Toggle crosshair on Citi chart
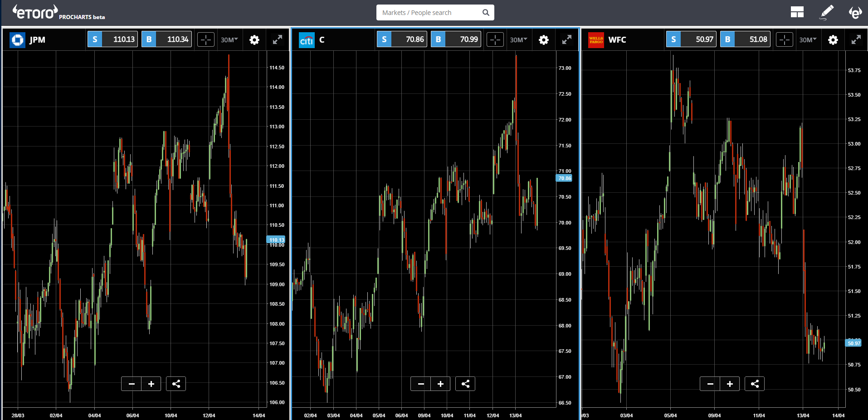Image resolution: width=868 pixels, height=420 pixels. tap(495, 40)
